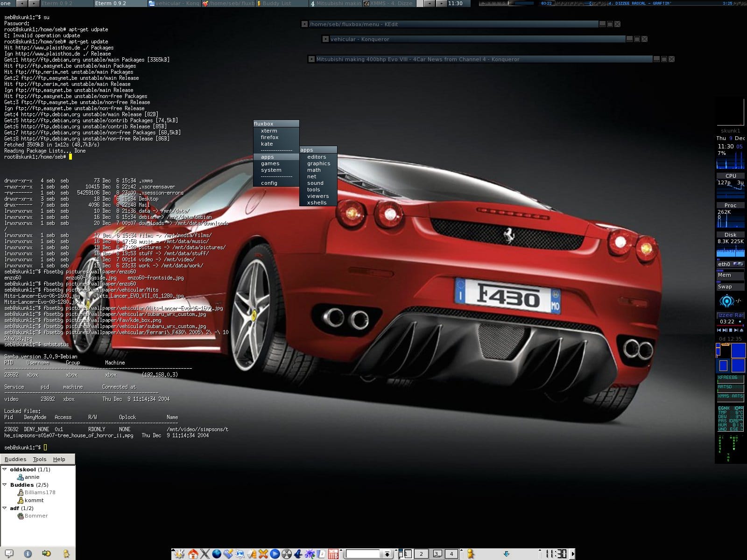
Task: Collapse the Buddies group in Buddy List
Action: coord(5,485)
